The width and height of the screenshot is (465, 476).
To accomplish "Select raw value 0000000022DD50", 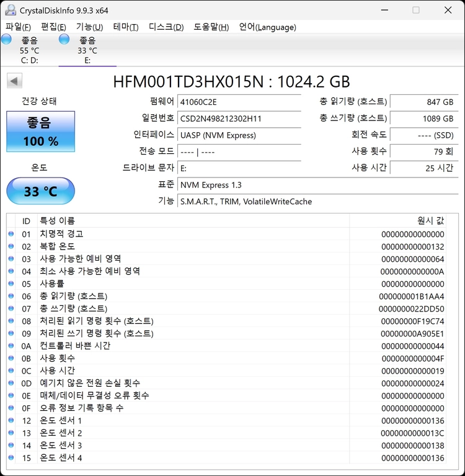I will coord(411,308).
